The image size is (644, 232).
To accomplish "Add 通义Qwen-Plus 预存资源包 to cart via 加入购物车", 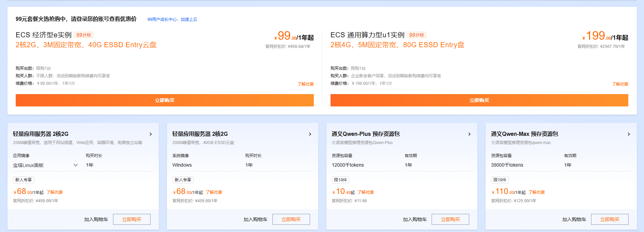I will [x=415, y=220].
